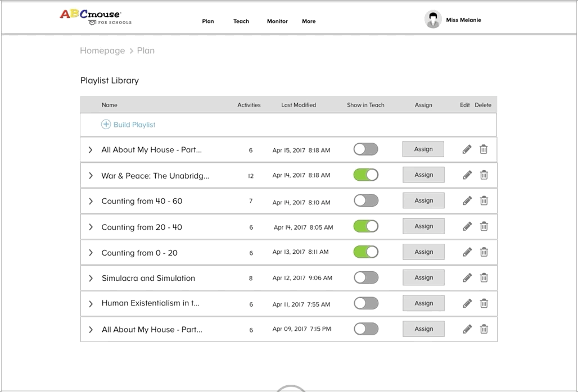Turn off Show in Teach for War & Peace
Image resolution: width=578 pixels, height=392 pixels.
tap(366, 175)
